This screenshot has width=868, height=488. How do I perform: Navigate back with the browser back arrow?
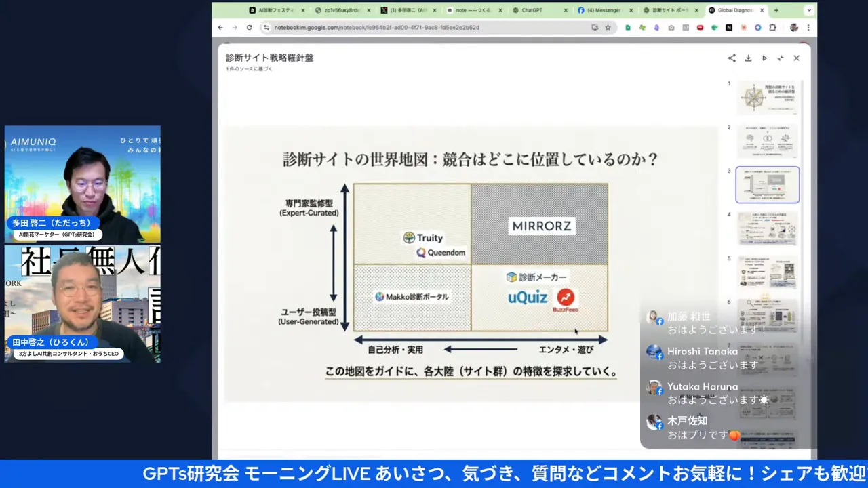coord(220,27)
